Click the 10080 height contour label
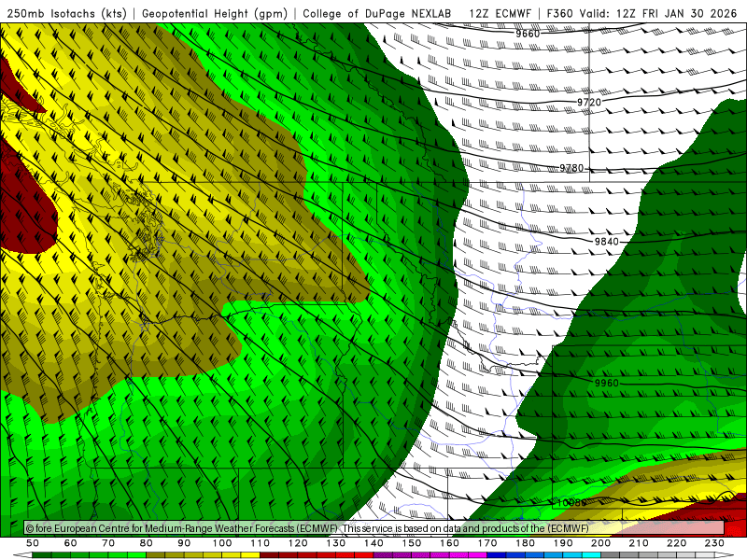Viewport: 747px width, 560px height. (x=571, y=503)
